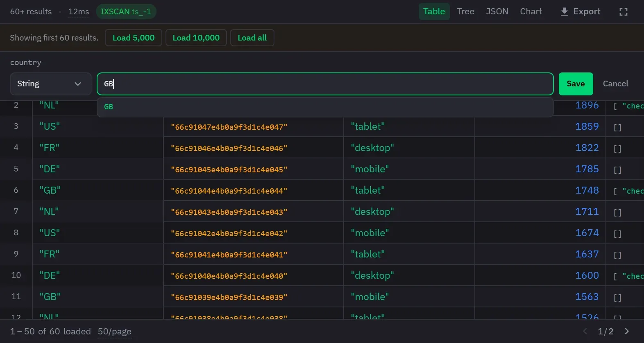This screenshot has width=644, height=343.
Task: Click value 1785
Action: pyautogui.click(x=587, y=169)
